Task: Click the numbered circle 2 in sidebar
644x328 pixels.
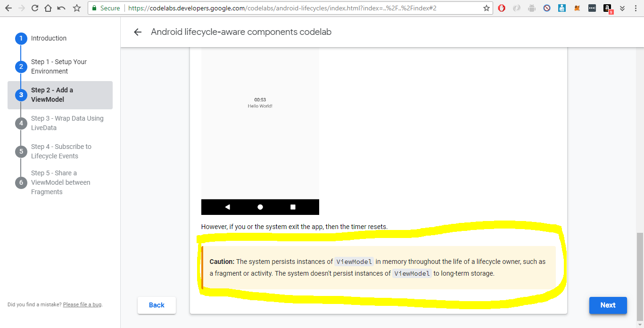Action: click(x=21, y=67)
